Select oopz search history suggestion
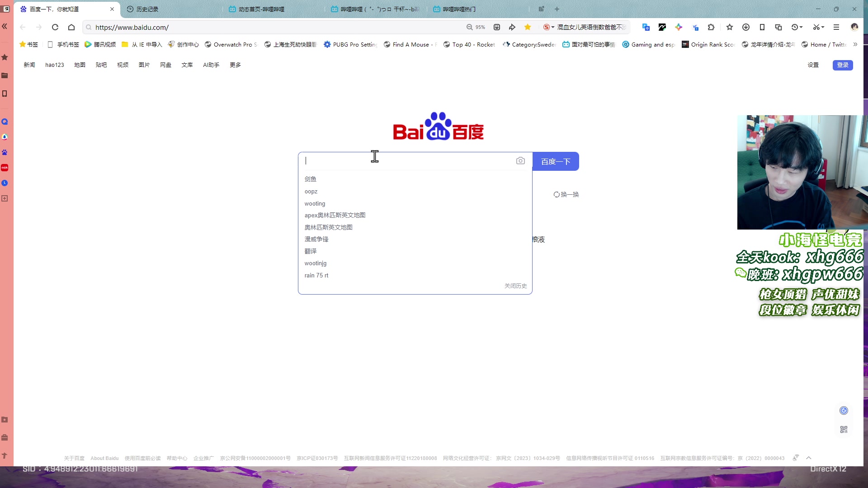This screenshot has height=488, width=868. [x=311, y=191]
